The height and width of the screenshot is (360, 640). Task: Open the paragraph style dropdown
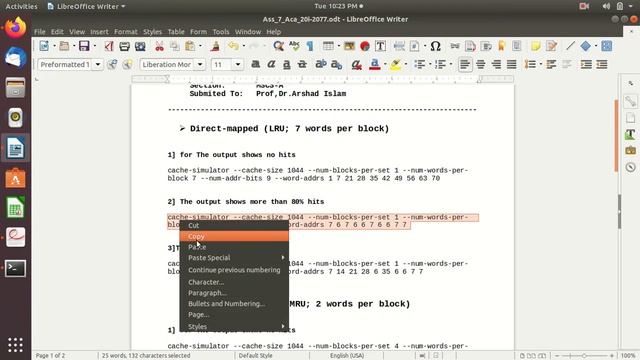coord(98,64)
